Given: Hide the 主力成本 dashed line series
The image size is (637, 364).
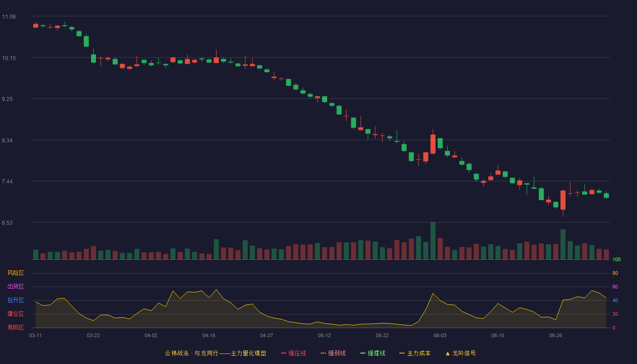Looking at the screenshot, I should pyautogui.click(x=415, y=353).
